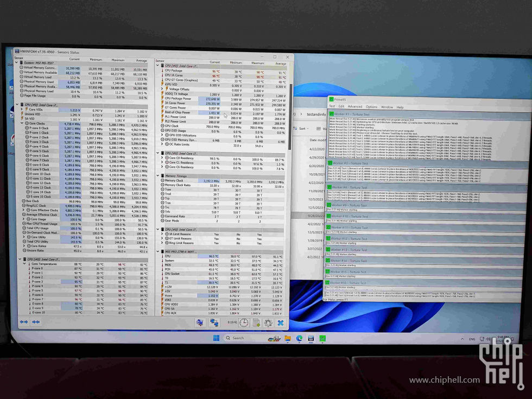Collapse the Core Clocks sensor tree
532x399 pixels.
(22, 123)
